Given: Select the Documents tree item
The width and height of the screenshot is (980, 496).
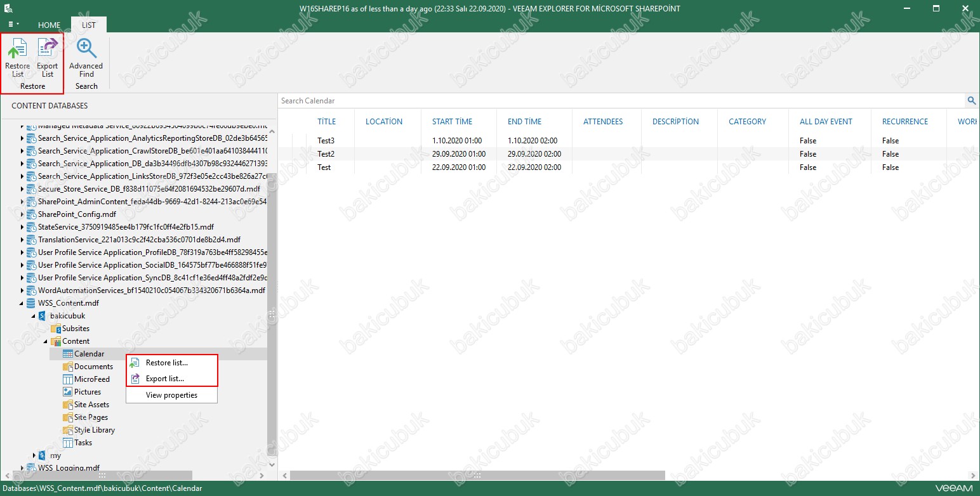Looking at the screenshot, I should (x=93, y=367).
